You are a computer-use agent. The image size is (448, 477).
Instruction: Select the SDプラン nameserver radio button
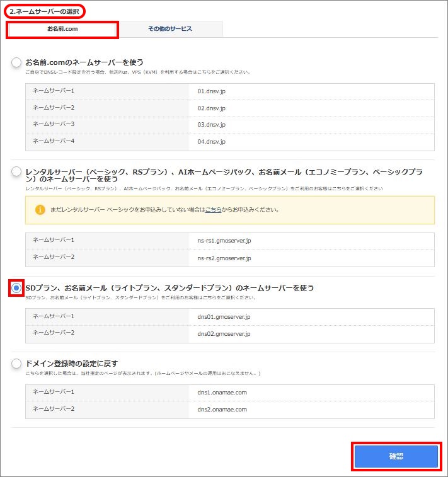[x=16, y=288]
